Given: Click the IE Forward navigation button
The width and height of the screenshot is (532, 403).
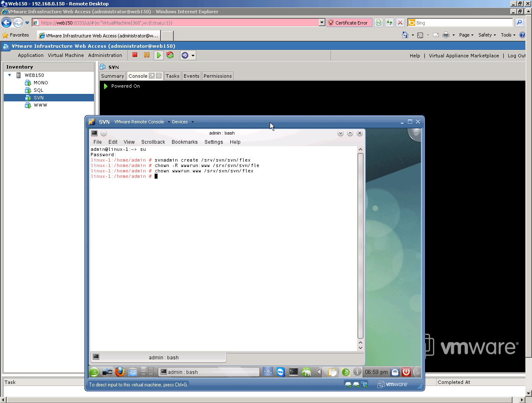Looking at the screenshot, I should point(18,22).
